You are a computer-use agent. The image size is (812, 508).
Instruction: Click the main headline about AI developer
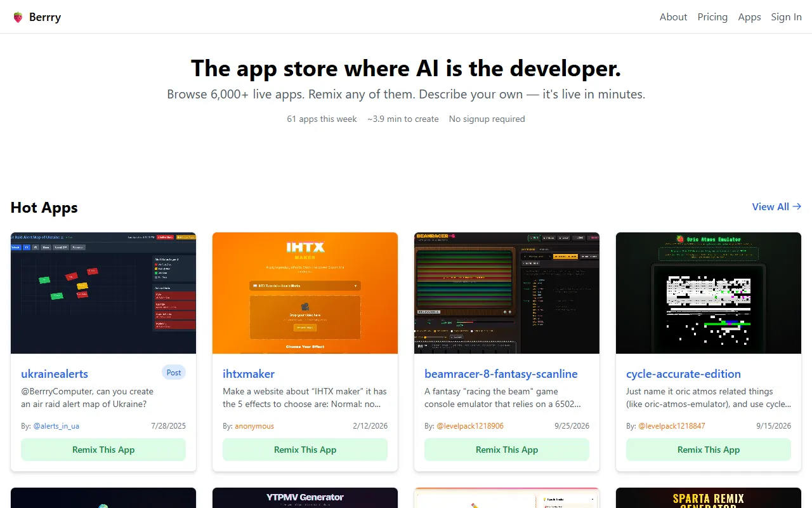[x=406, y=68]
